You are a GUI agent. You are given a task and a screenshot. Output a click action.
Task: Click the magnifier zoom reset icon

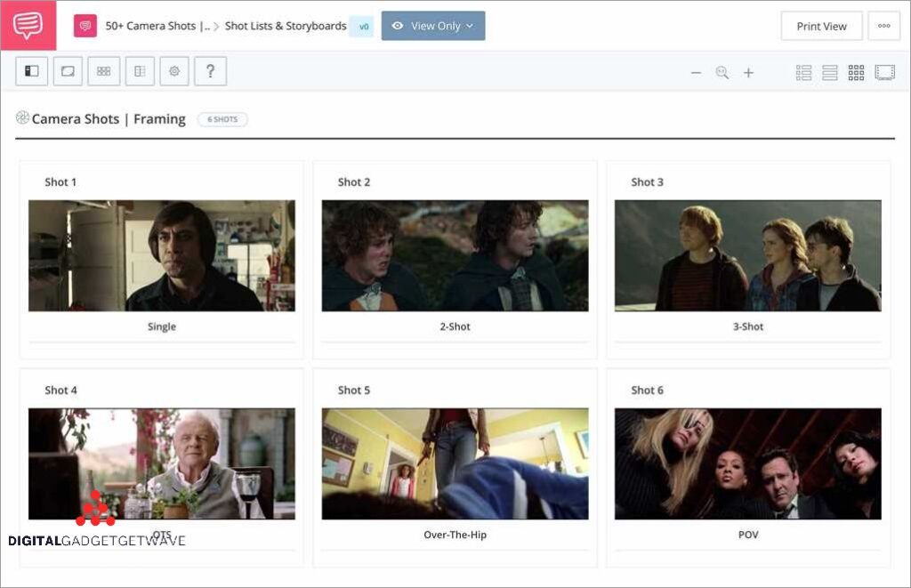pyautogui.click(x=722, y=73)
